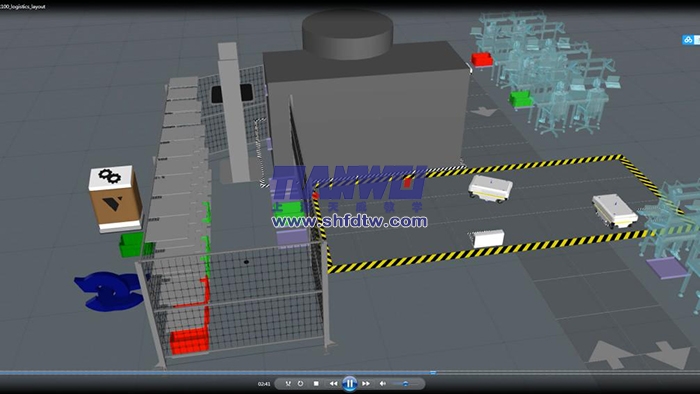700x394 pixels.
Task: Stop the video with the square button
Action: pos(316,383)
